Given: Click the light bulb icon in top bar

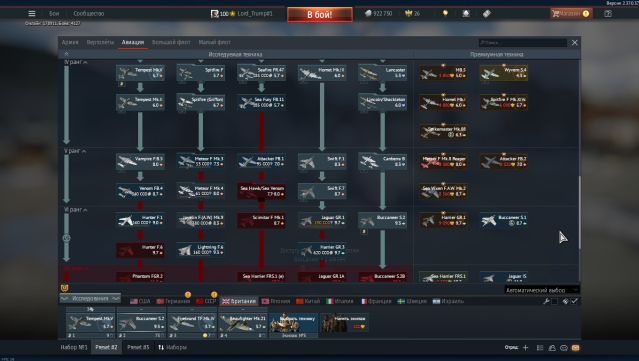Looking at the screenshot, I should (445, 13).
